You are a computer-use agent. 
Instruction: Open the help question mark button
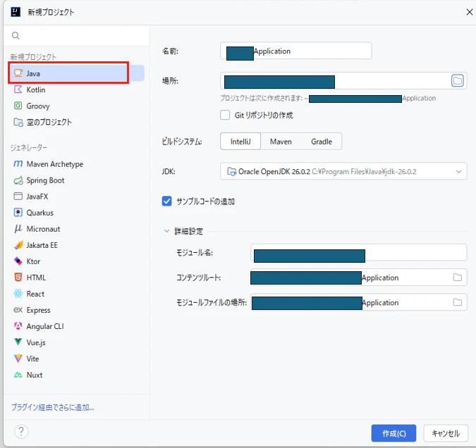pyautogui.click(x=21, y=431)
